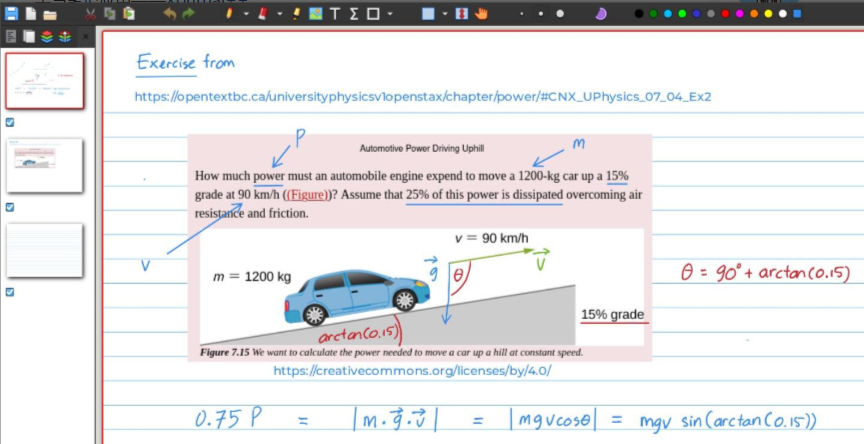This screenshot has width=864, height=444.
Task: Select the first page thumbnail
Action: [x=45, y=81]
